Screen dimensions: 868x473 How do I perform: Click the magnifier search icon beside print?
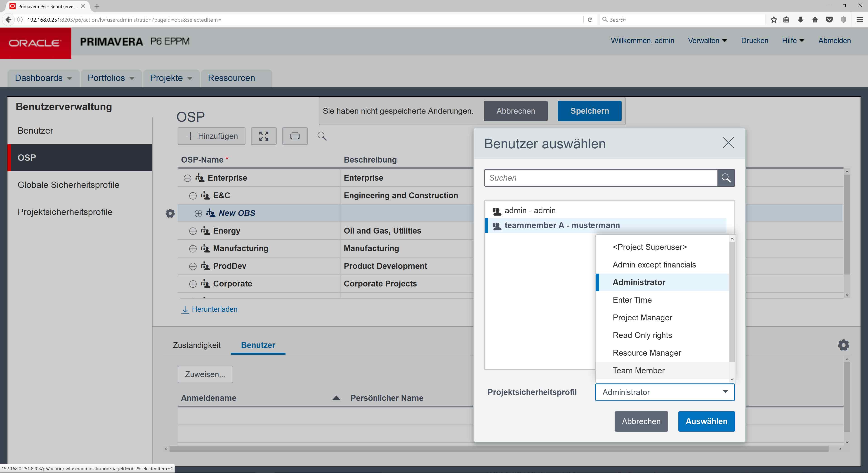[322, 136]
